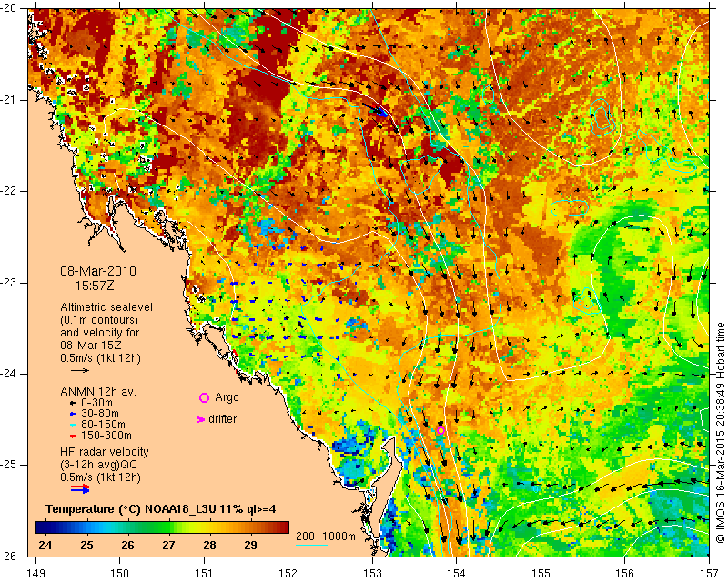The image size is (728, 582).
Task: Click the red 150-300m arrow legend icon
Action: point(73,436)
